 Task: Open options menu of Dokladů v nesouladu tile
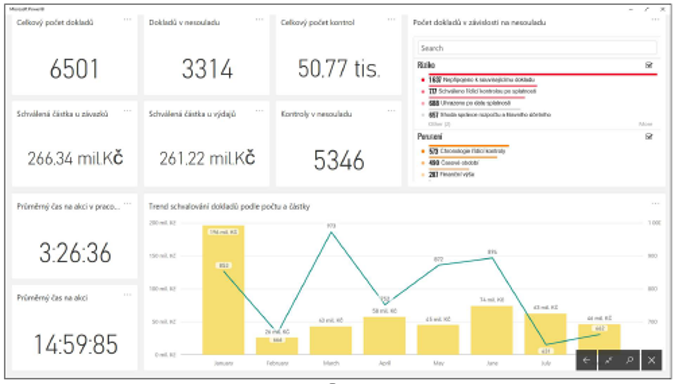(x=259, y=19)
